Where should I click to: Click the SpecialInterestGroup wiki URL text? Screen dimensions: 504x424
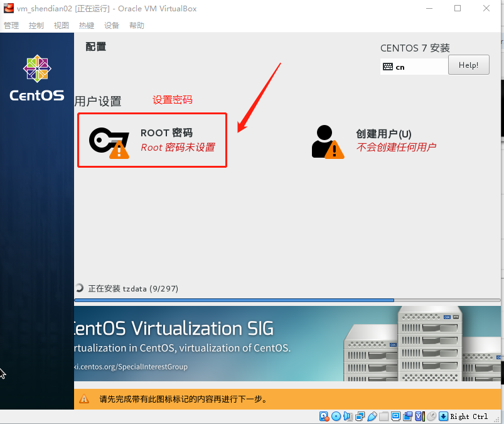point(131,367)
